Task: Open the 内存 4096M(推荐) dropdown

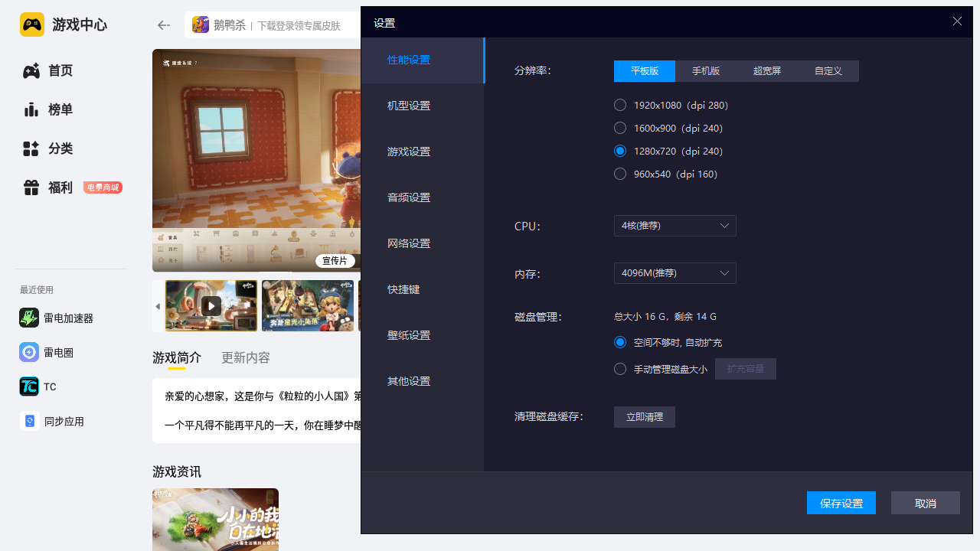Action: point(675,273)
